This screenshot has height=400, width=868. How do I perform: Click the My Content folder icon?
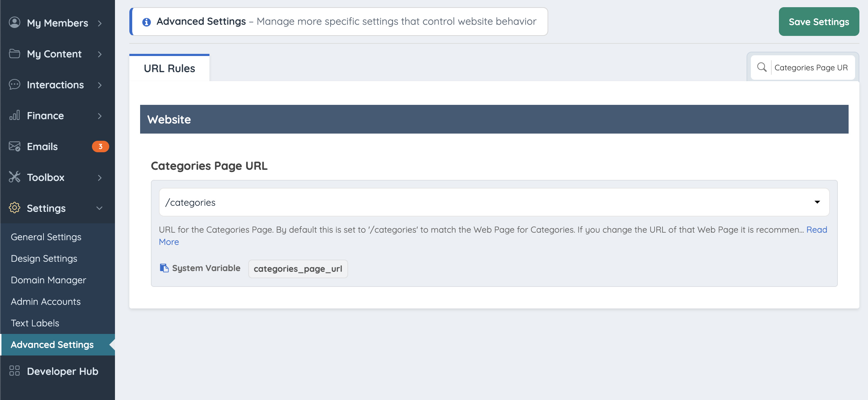pyautogui.click(x=14, y=54)
